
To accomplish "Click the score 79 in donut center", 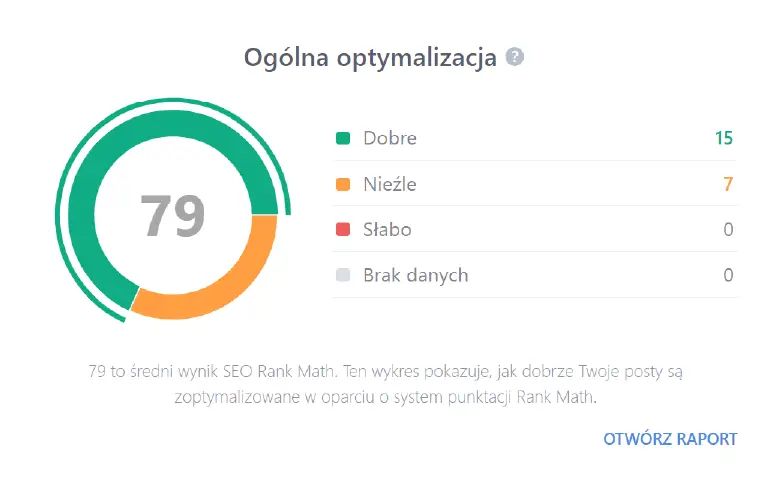I will pyautogui.click(x=172, y=215).
